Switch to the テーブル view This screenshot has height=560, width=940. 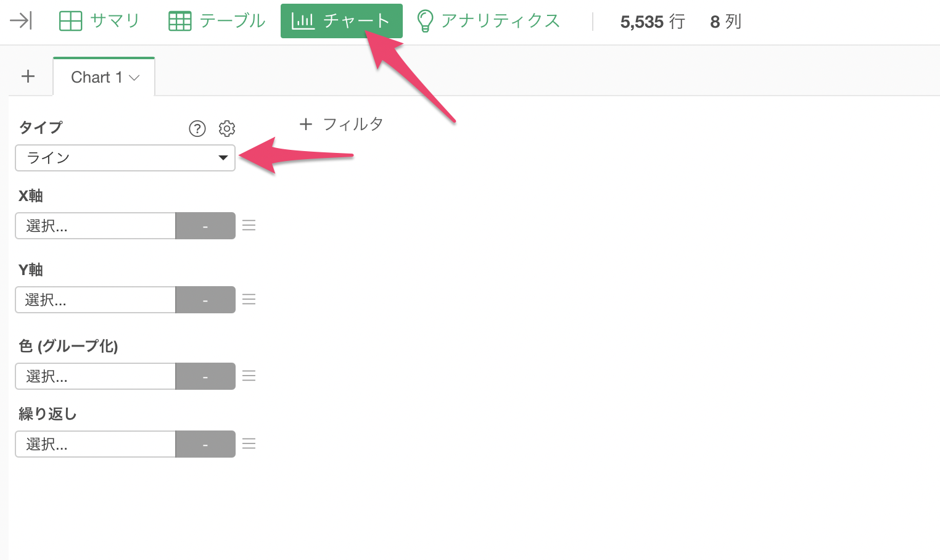click(x=217, y=21)
